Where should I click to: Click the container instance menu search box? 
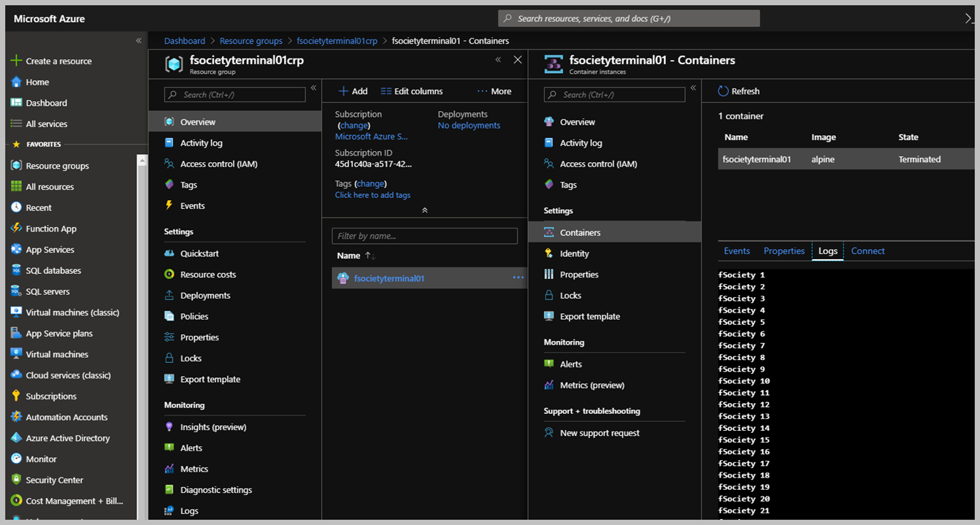(x=614, y=94)
